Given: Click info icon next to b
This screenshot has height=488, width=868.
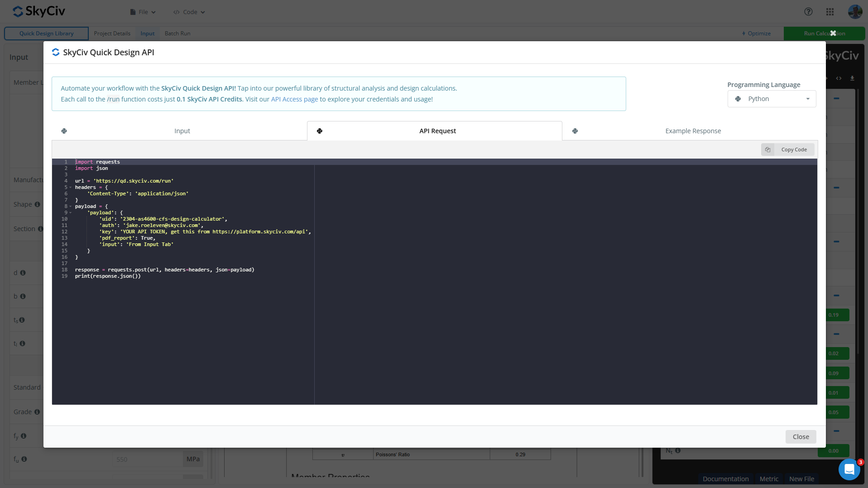Looking at the screenshot, I should [x=23, y=296].
